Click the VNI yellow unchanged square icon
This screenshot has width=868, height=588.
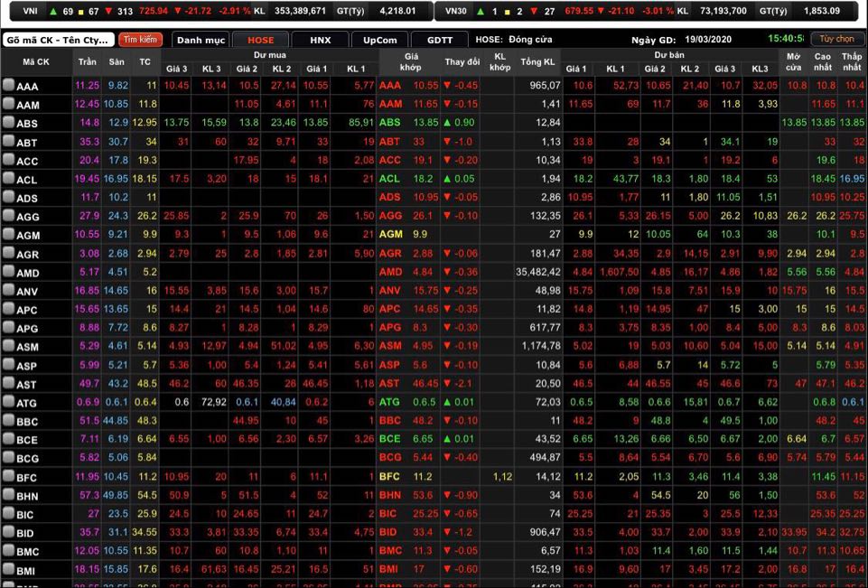tap(80, 11)
